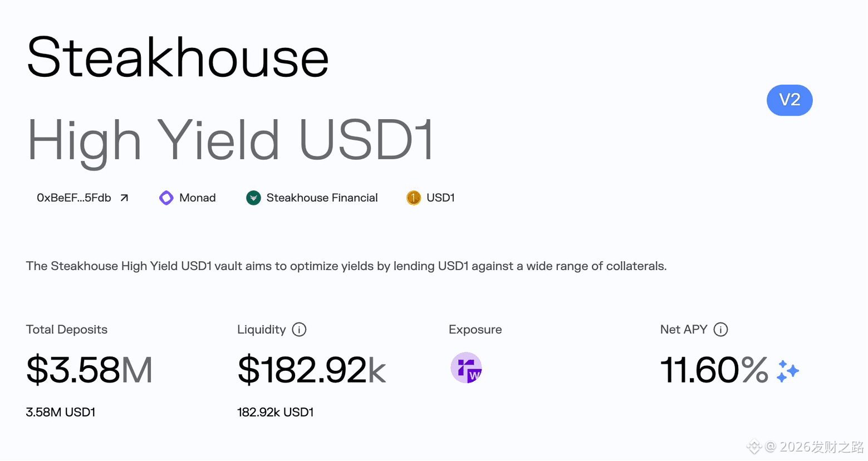Open the Net APY info icon
Viewport: 868px width, 461px height.
(x=720, y=330)
